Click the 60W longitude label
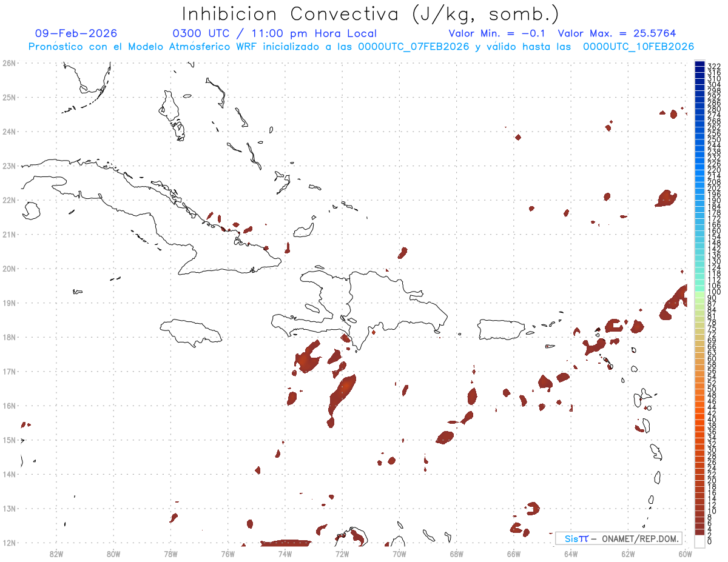728x562 pixels. click(x=686, y=554)
